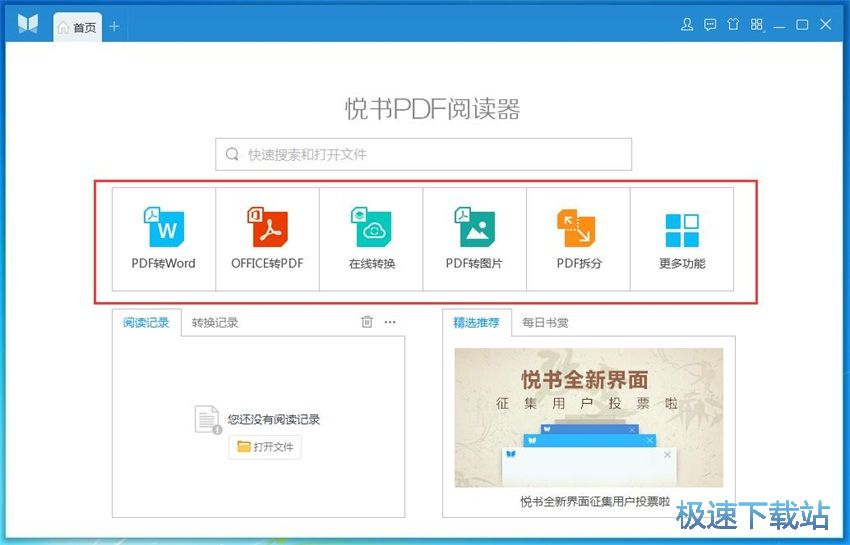The image size is (850, 545).
Task: Click the empty document icon in records
Action: tap(208, 420)
